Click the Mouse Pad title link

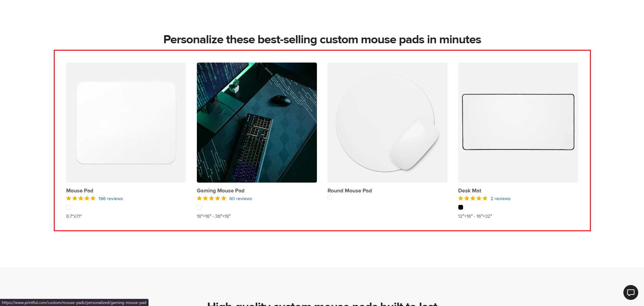[79, 191]
